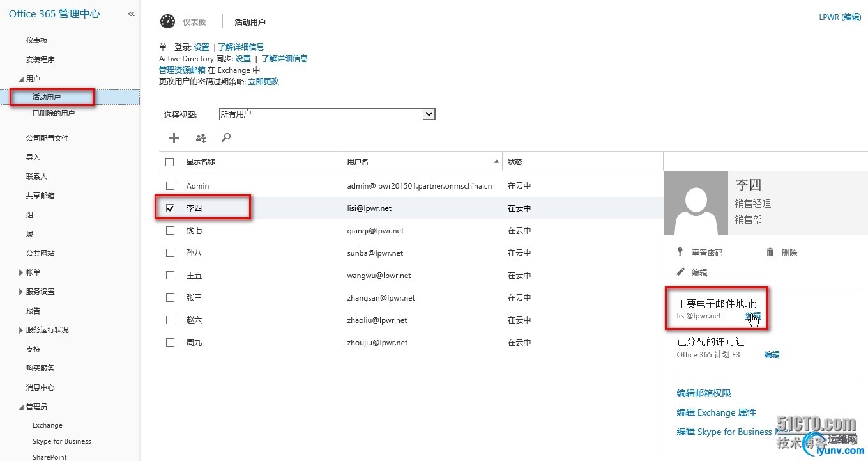
Task: Open 已删除的用户 in the navigation
Action: pos(54,113)
